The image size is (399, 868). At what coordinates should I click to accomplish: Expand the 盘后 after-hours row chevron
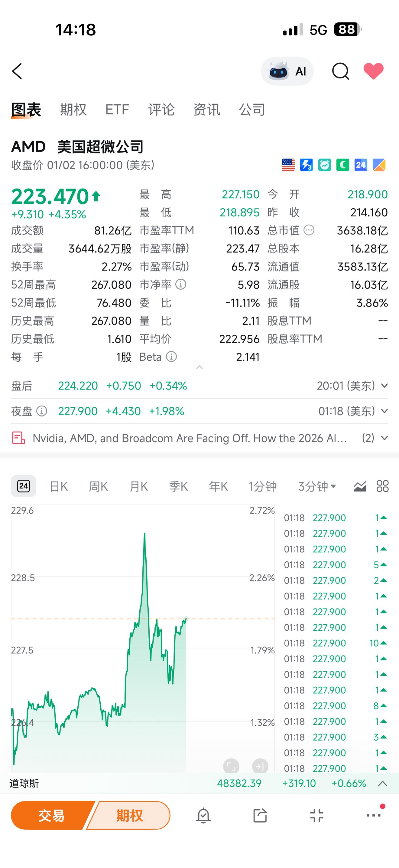384,386
